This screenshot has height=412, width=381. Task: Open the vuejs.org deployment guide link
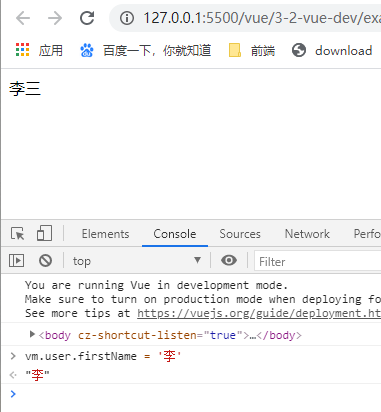coord(259,313)
